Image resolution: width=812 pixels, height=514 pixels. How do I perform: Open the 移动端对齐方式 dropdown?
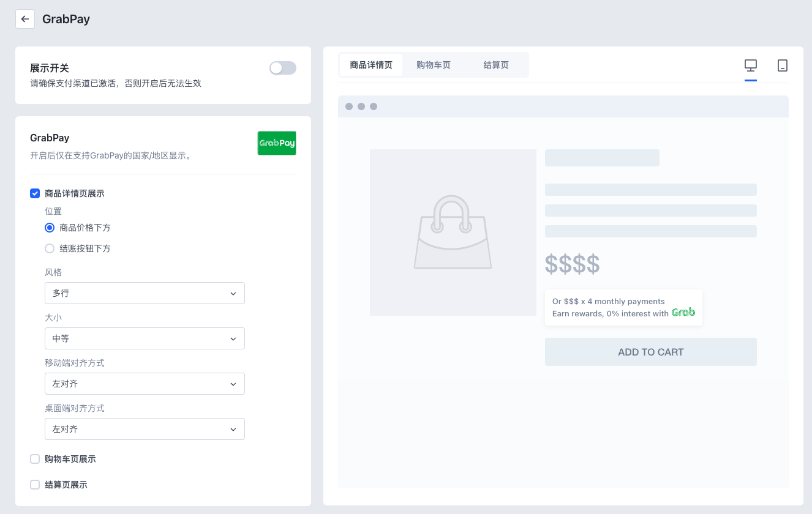pyautogui.click(x=145, y=384)
